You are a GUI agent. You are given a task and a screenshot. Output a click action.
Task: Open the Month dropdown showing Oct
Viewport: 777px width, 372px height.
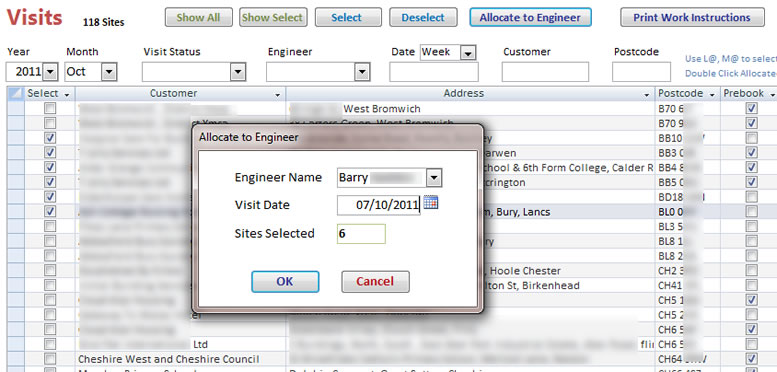[109, 72]
